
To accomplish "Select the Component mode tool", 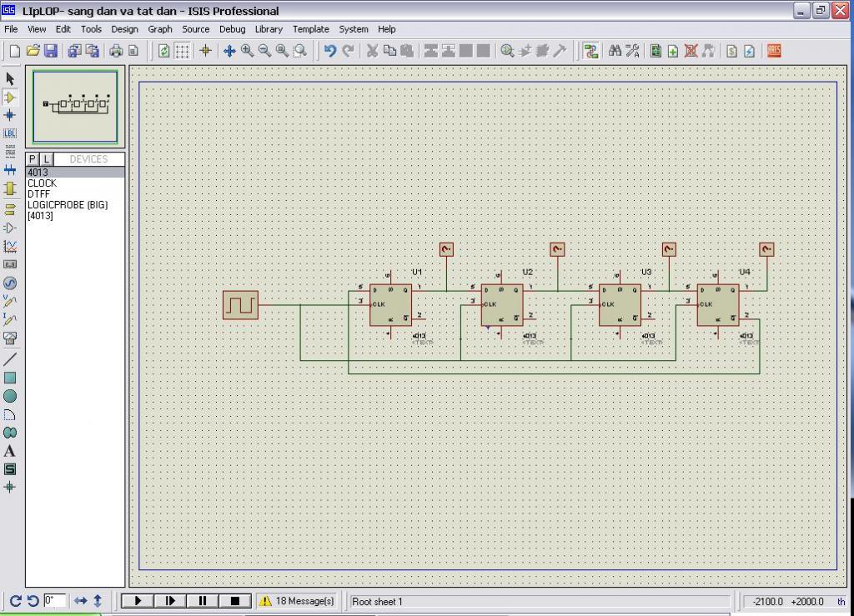I will [x=10, y=97].
